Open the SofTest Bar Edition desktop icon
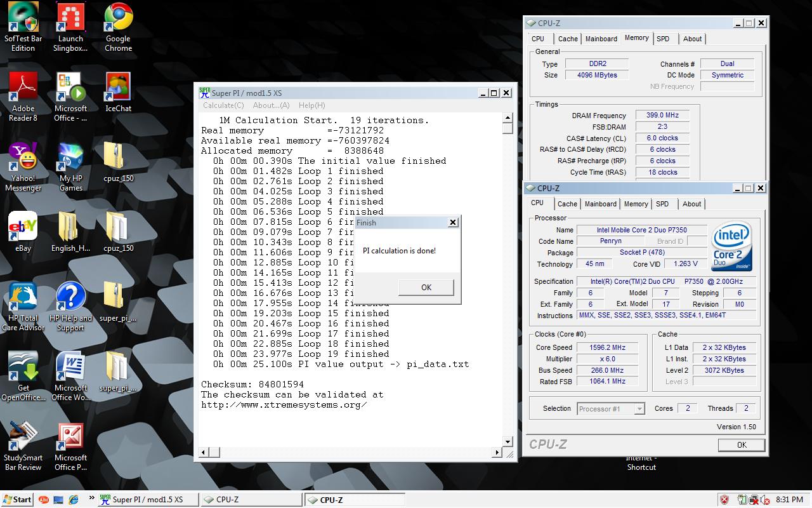This screenshot has height=508, width=812. (23, 27)
